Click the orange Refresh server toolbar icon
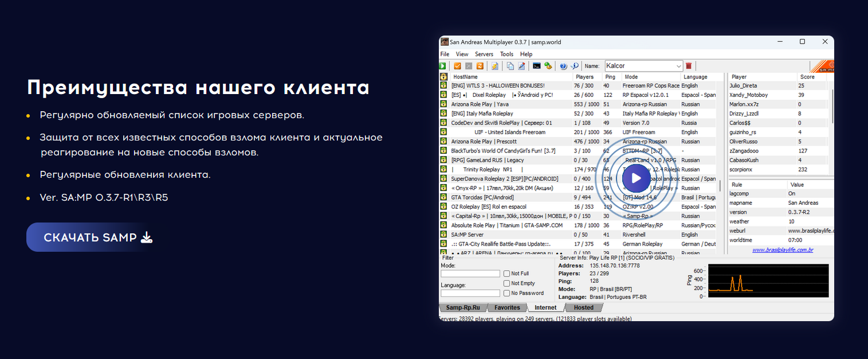Viewport: 868px width, 359px height. [480, 66]
